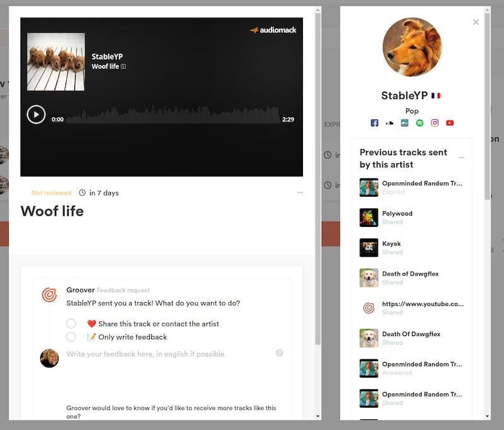504x430 pixels.
Task: Click the audiomack logo in the player
Action: tap(273, 30)
